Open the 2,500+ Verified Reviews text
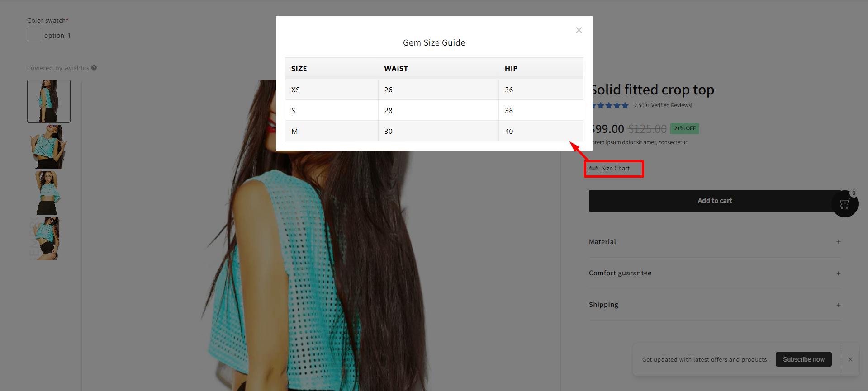Viewport: 868px width, 391px height. point(663,105)
